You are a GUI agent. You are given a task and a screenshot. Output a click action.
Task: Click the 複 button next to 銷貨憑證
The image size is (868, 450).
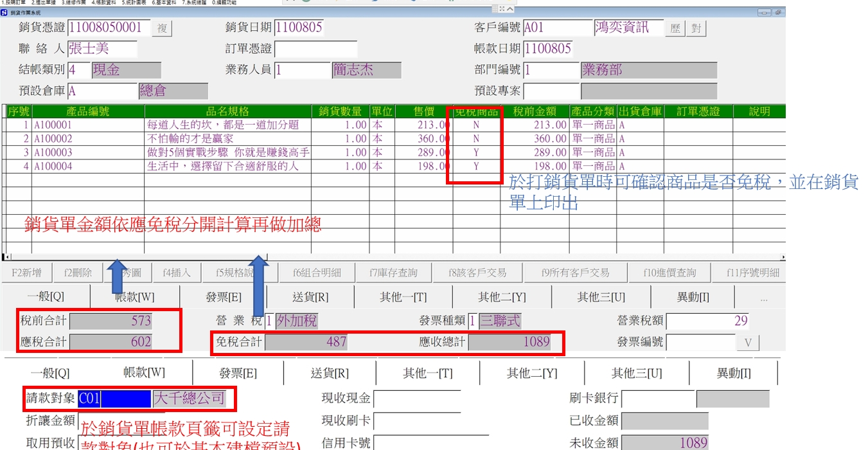click(163, 28)
